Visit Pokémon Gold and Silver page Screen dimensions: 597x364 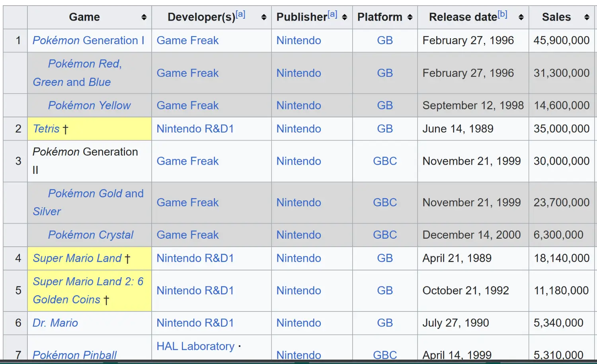96,193
